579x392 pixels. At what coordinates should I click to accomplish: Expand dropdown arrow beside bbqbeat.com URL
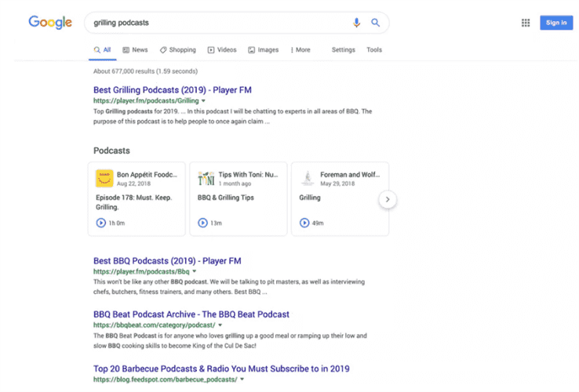[220, 325]
